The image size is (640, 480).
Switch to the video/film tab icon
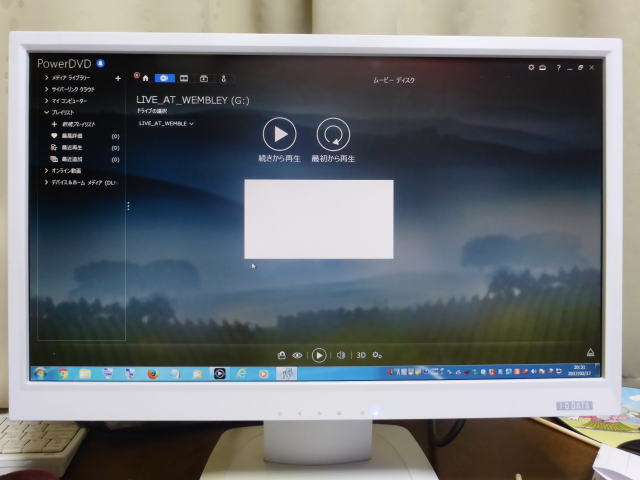(184, 78)
